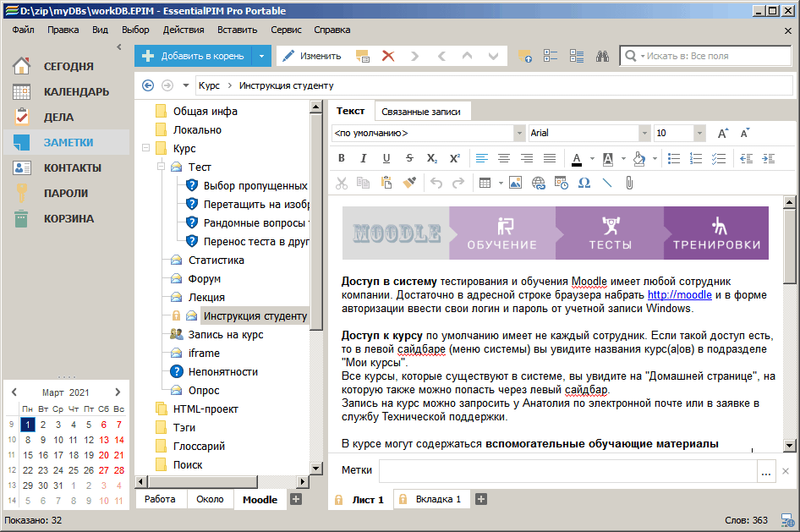This screenshot has width=800, height=532.
Task: Insert a hyperlink
Action: click(x=538, y=183)
